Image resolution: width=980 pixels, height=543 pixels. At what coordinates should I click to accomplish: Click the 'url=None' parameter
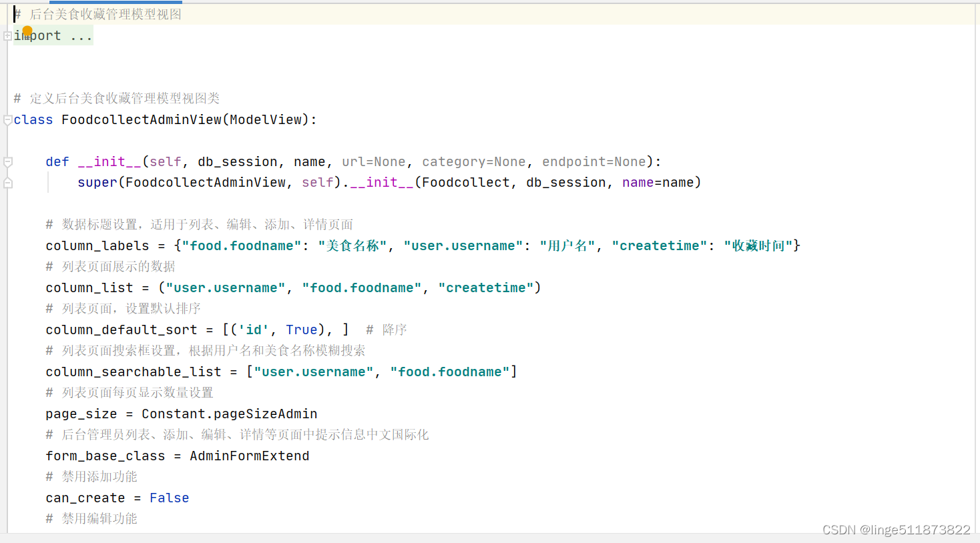pos(374,162)
